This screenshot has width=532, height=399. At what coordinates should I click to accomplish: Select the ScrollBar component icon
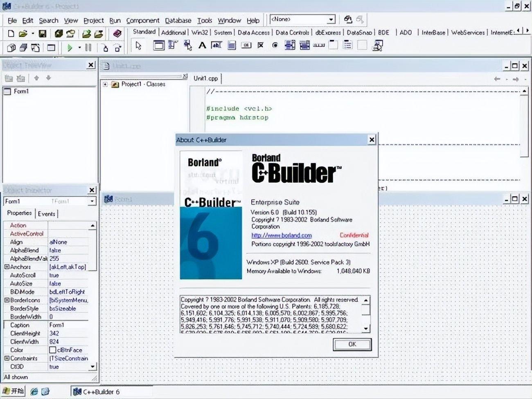tap(319, 45)
